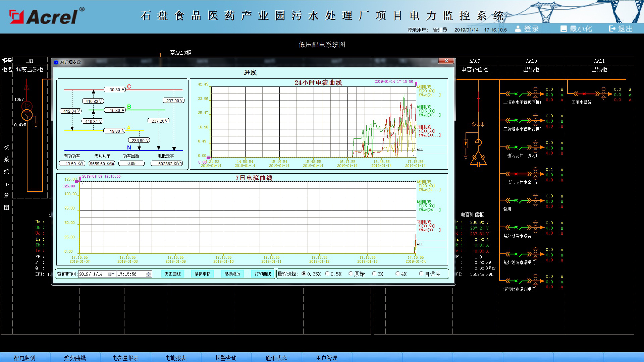Click the 电容补偿柜 header under AA09
The height and width of the screenshot is (362, 644).
[x=475, y=70]
